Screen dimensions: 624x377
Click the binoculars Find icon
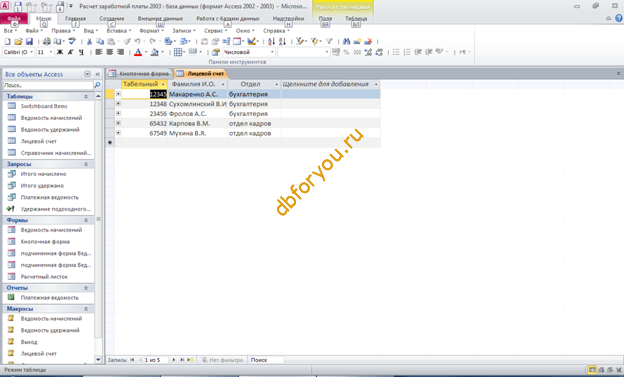coord(346,41)
